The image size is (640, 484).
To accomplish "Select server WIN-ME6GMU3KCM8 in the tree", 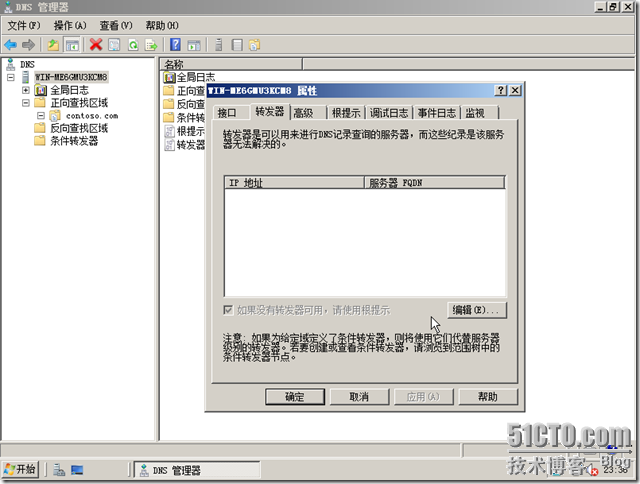I will [x=71, y=77].
